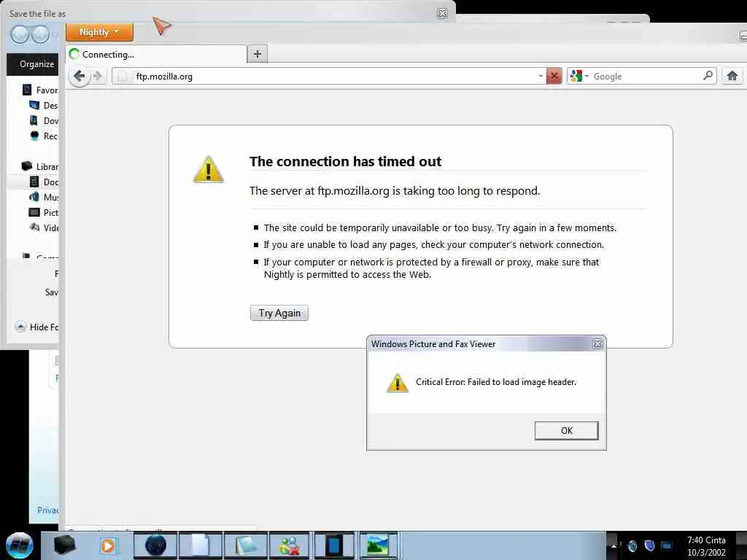Open the blue-screen device taskbar icon
Viewport: 747px width, 560px height.
pos(334,545)
